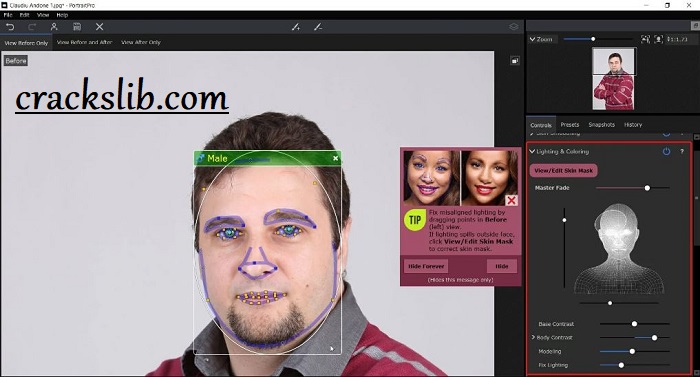Toggle Lighting & Coloring power button
This screenshot has width=700, height=377.
(667, 151)
